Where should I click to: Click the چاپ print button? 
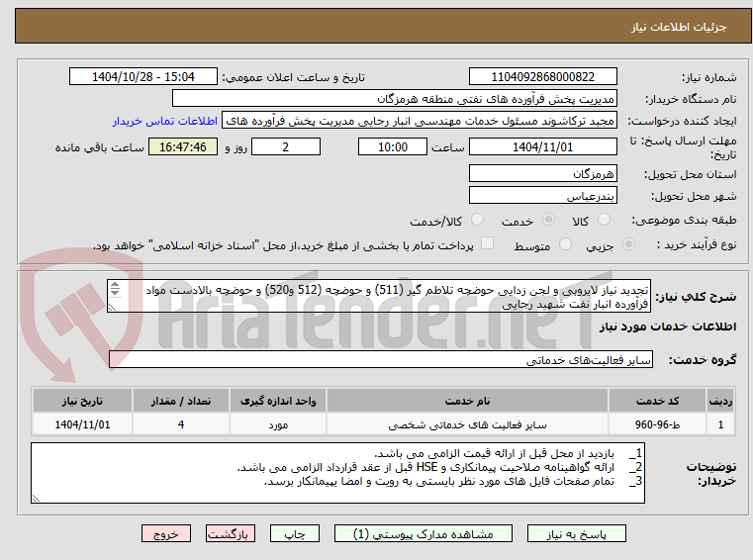(295, 533)
